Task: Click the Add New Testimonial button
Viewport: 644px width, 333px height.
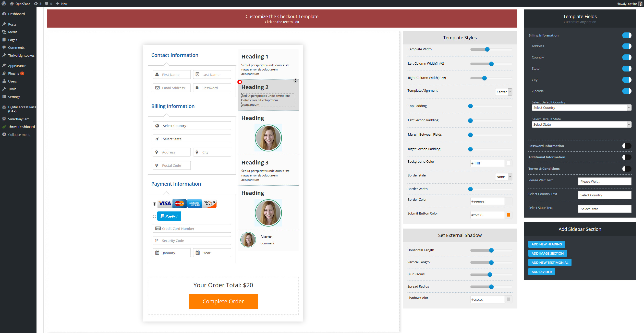Action: [x=550, y=263]
